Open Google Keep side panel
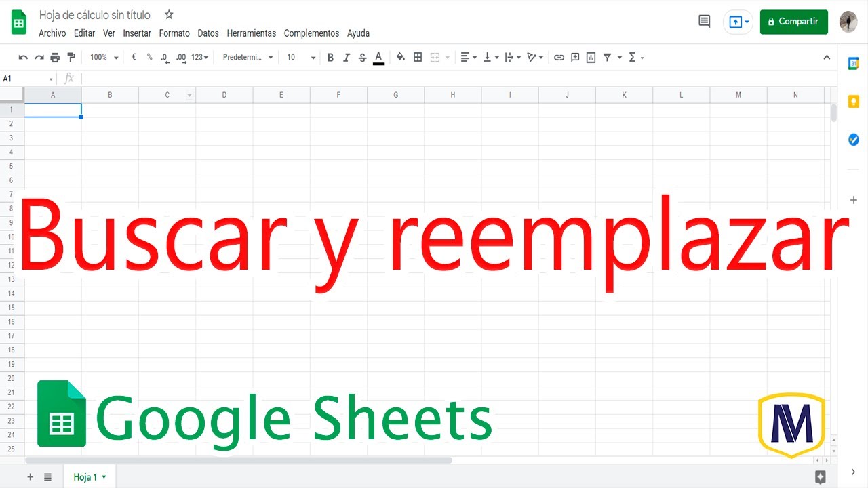This screenshot has height=488, width=868. (854, 102)
